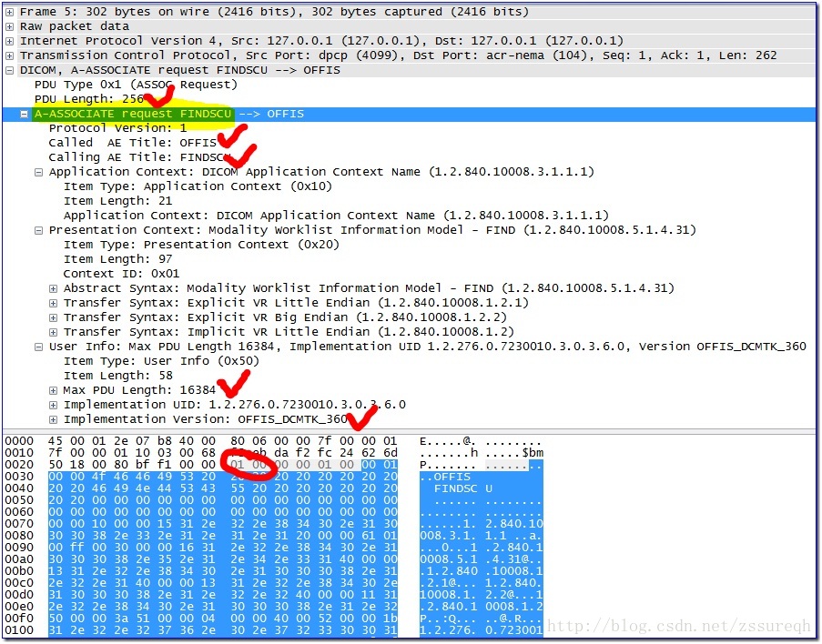Select 'Calling AE Title: FINDSCU' line
The image size is (822, 644).
[x=140, y=157]
